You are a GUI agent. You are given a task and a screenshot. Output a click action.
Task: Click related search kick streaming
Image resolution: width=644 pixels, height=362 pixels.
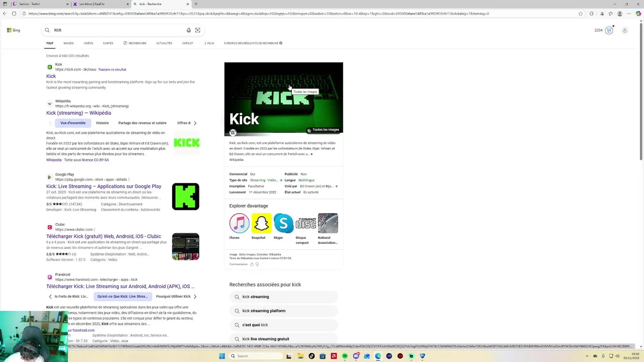[x=284, y=297]
